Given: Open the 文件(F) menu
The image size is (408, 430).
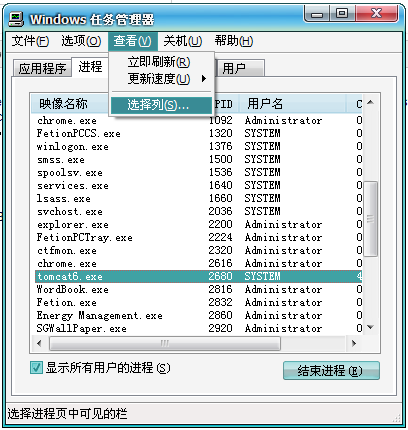Looking at the screenshot, I should (x=30, y=41).
